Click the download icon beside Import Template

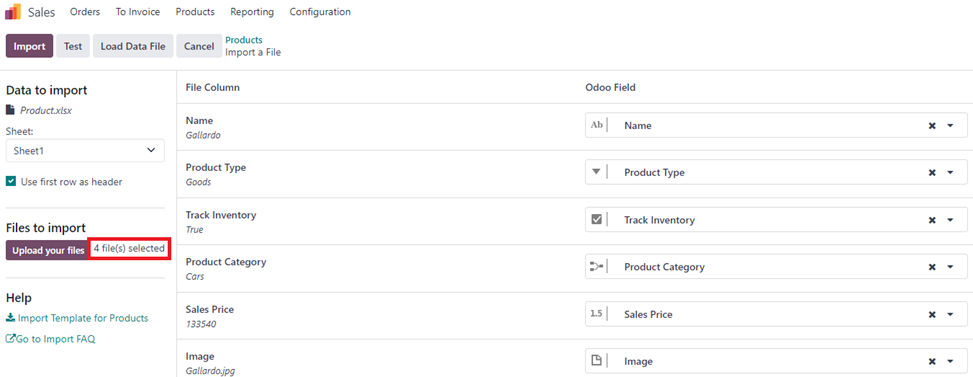coord(11,318)
